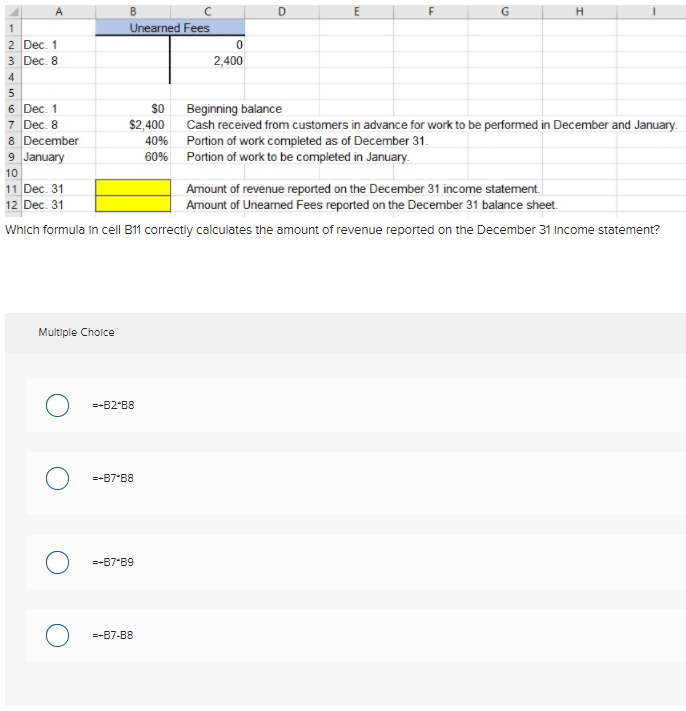Viewport: 686px width, 711px height.
Task: Click cell B9 showing 60%
Action: [133, 156]
